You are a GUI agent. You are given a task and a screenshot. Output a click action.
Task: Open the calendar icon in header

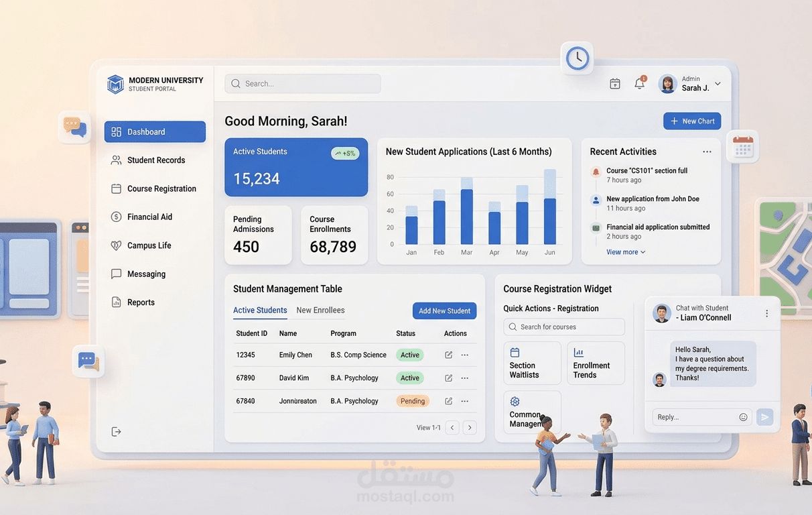coord(615,84)
